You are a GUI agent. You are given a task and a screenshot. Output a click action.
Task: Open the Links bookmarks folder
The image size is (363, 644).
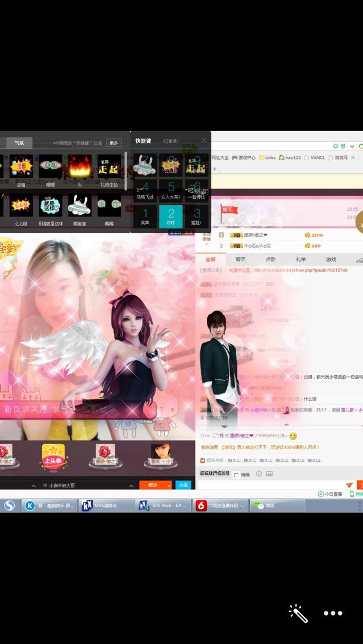pos(268,157)
